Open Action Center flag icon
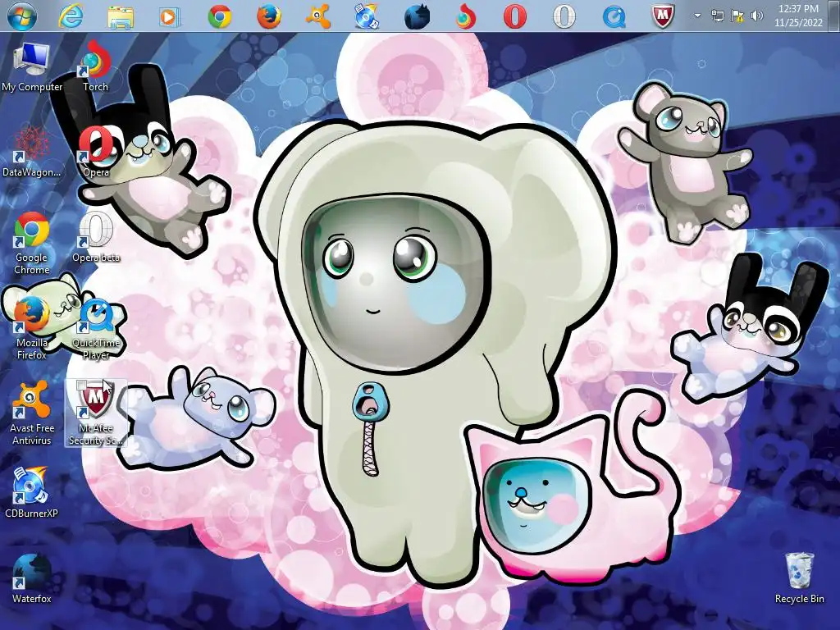 coord(737,16)
